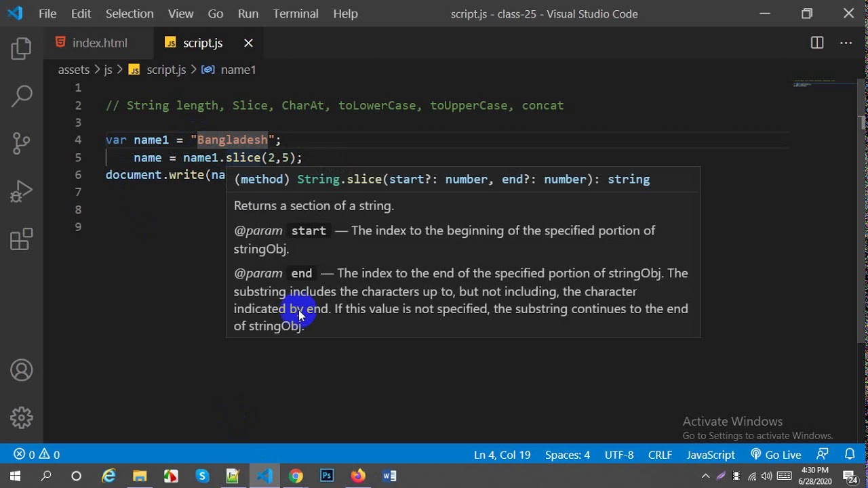Open Windows taskbar search

tap(46, 476)
